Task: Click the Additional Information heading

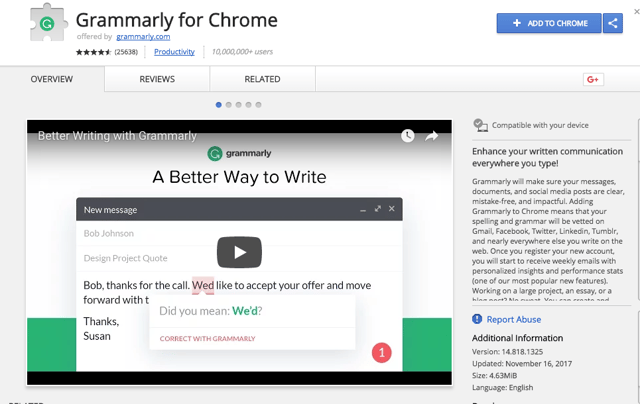Action: coord(518,338)
